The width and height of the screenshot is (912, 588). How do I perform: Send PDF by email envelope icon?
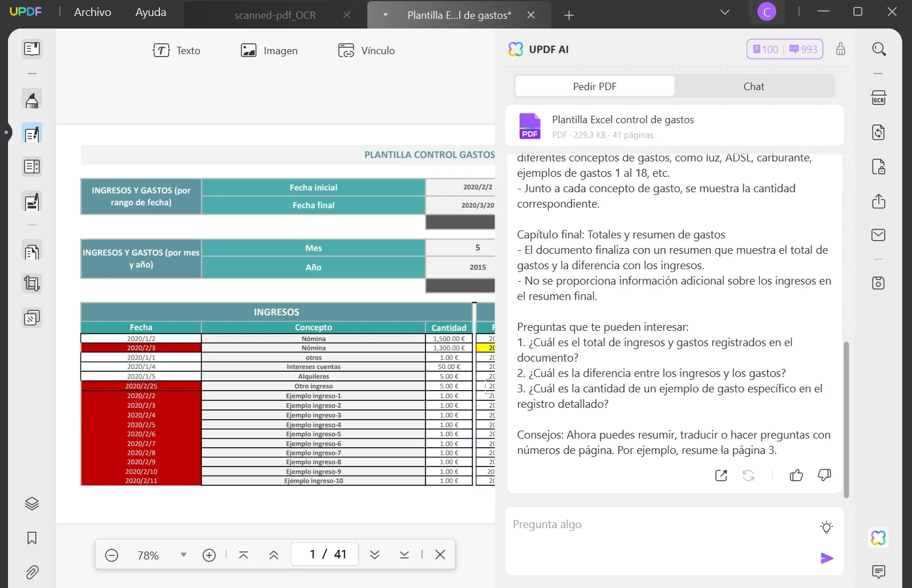879,235
